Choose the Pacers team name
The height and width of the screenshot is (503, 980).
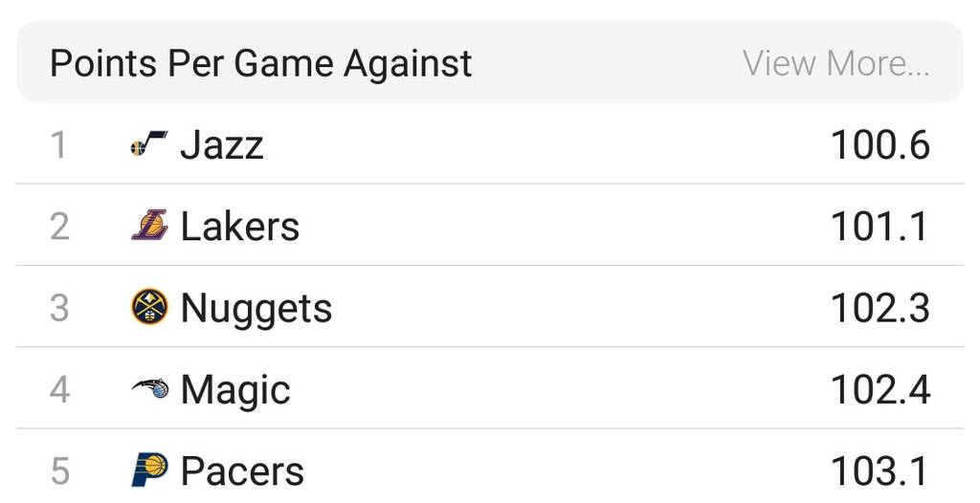(x=241, y=470)
